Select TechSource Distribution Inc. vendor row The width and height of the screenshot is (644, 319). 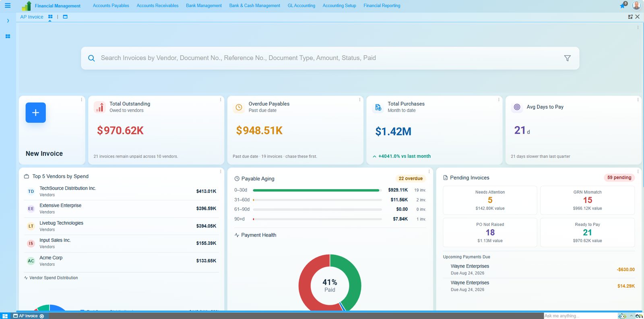click(x=121, y=191)
